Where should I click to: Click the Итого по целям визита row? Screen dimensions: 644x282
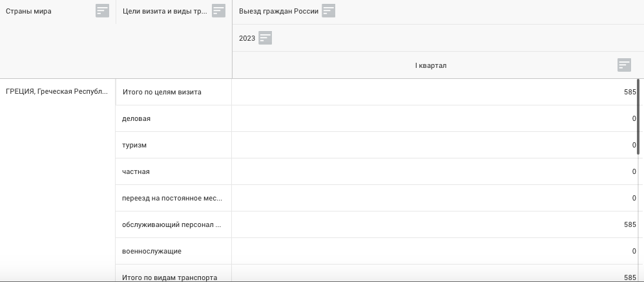(x=161, y=92)
